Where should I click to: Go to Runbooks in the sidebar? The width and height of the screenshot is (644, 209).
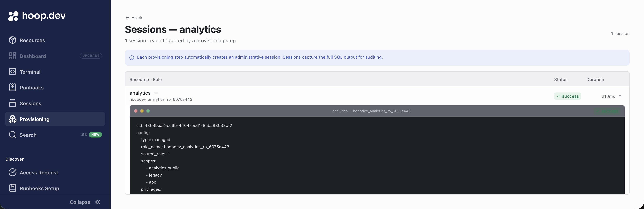pos(55,87)
